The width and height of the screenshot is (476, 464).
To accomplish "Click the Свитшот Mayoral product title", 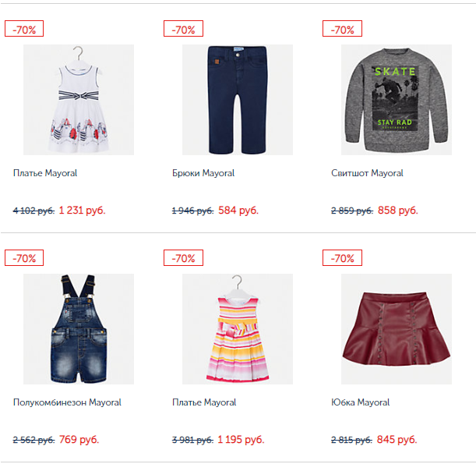I will pyautogui.click(x=367, y=173).
